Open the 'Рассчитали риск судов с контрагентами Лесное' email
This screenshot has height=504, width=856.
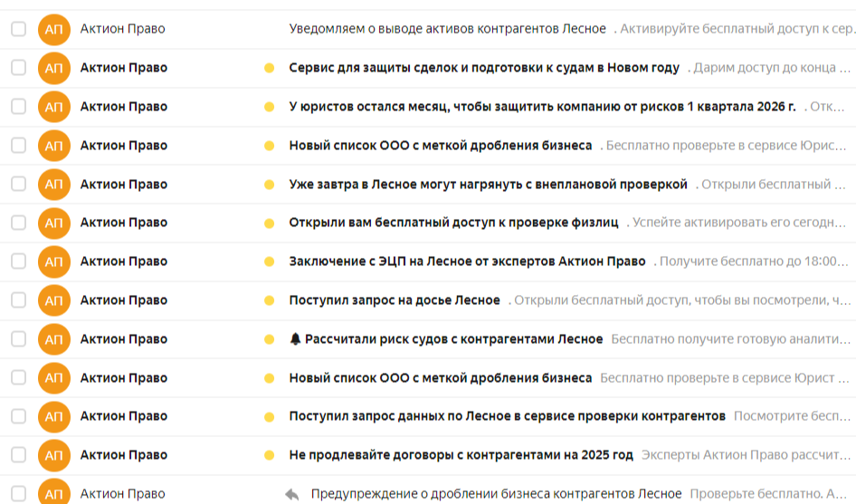point(453,338)
